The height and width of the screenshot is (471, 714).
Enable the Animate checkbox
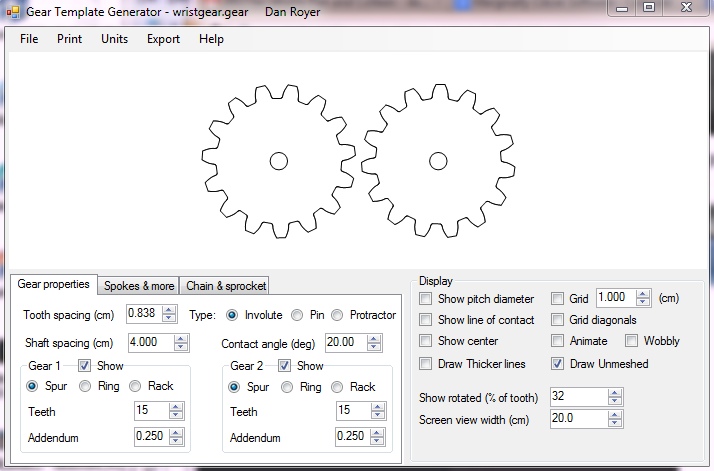coord(557,341)
